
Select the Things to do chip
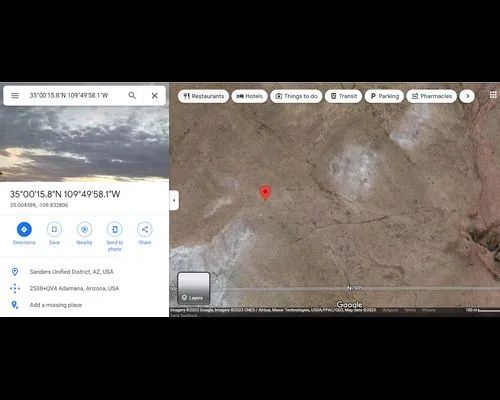(x=296, y=96)
